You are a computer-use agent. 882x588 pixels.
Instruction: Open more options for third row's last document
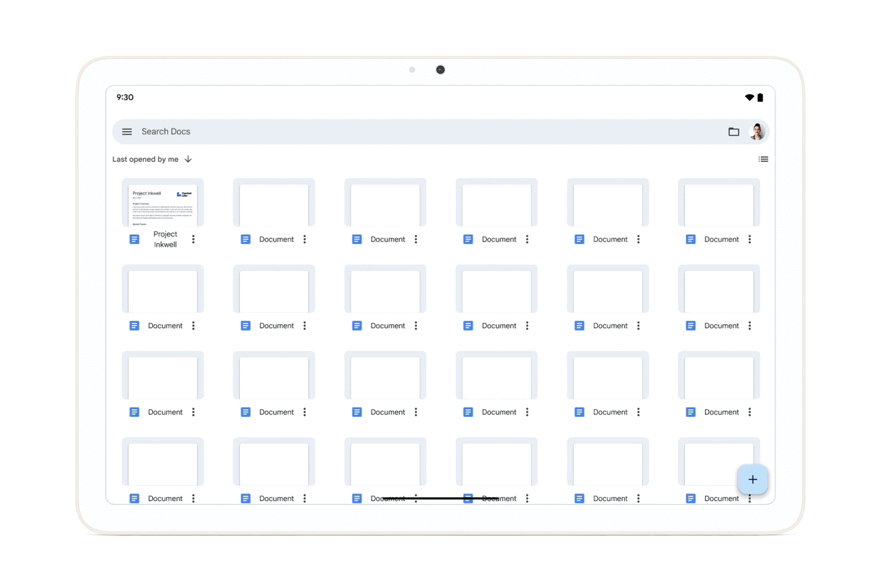tap(750, 412)
